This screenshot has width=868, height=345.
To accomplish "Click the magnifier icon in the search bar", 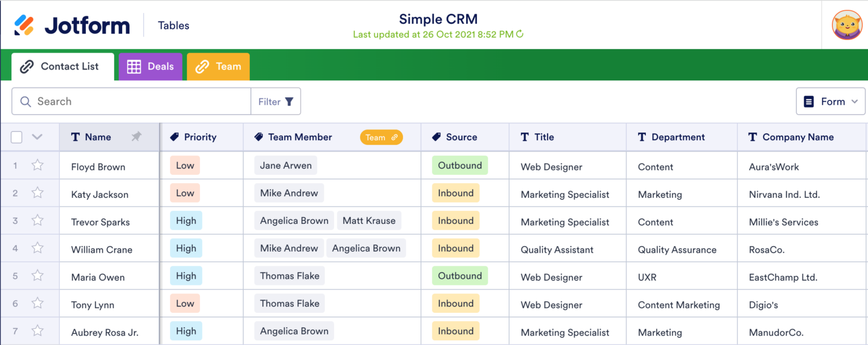I will pos(25,101).
